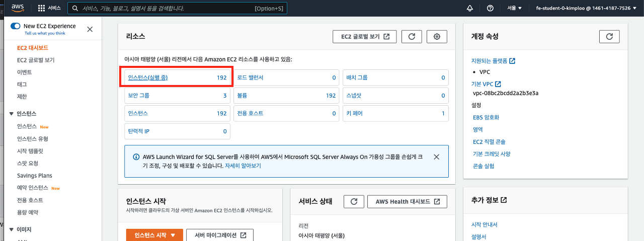Select EC2 글로벌 보기 in the sidebar
This screenshot has width=644, height=241.
[36, 60]
